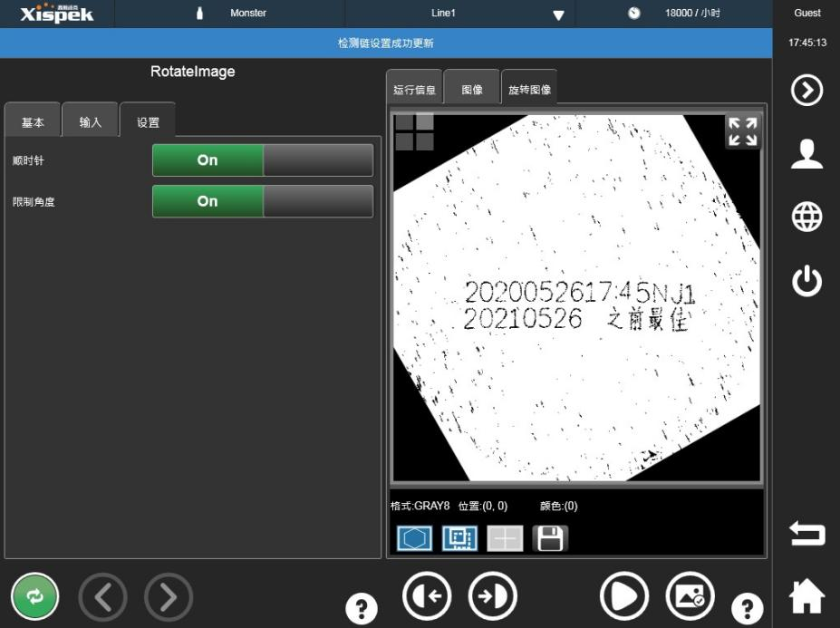Viewport: 840px width, 628px height.
Task: Click the 检测链设置成功更新 notification bar
Action: (386, 43)
